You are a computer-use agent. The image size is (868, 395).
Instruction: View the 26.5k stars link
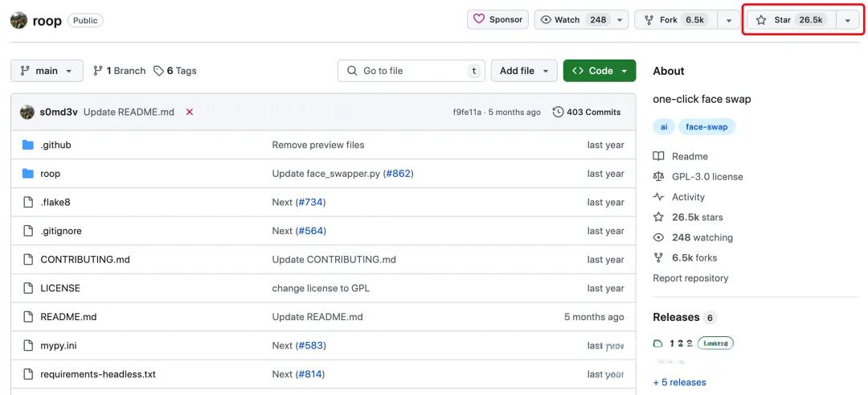click(688, 217)
